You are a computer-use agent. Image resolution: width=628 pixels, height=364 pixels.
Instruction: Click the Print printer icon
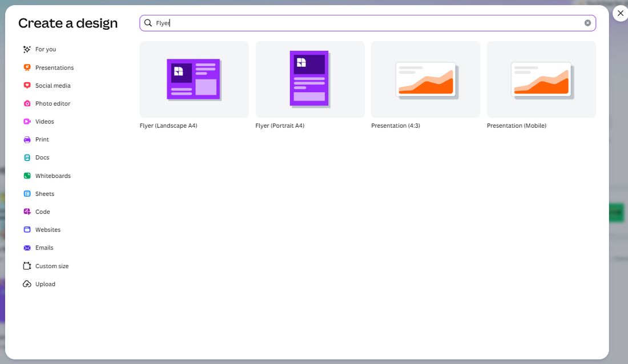click(x=27, y=139)
